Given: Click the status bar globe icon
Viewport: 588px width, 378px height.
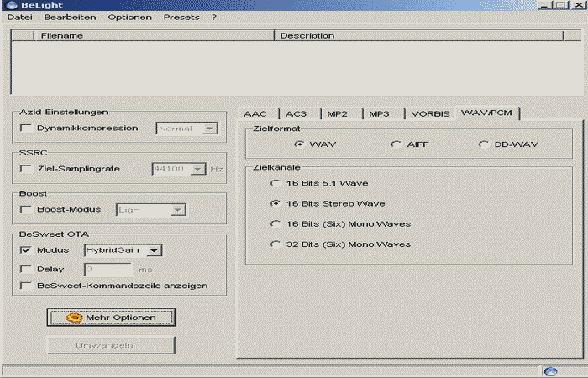Looking at the screenshot, I should point(551,370).
